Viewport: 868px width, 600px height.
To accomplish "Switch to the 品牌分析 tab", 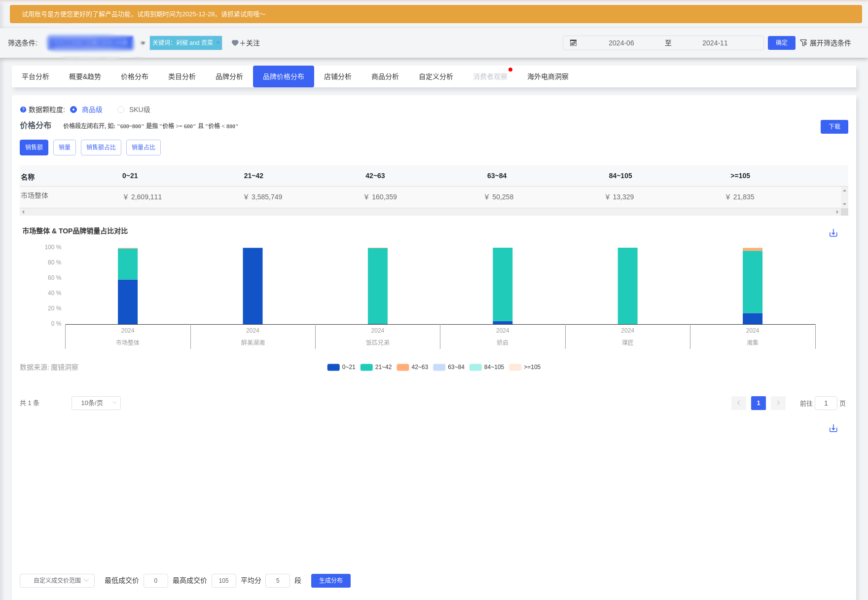I will pyautogui.click(x=229, y=76).
